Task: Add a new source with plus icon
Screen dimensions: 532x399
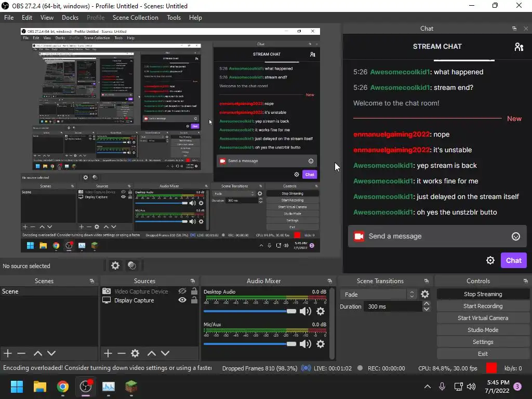Action: [108, 353]
